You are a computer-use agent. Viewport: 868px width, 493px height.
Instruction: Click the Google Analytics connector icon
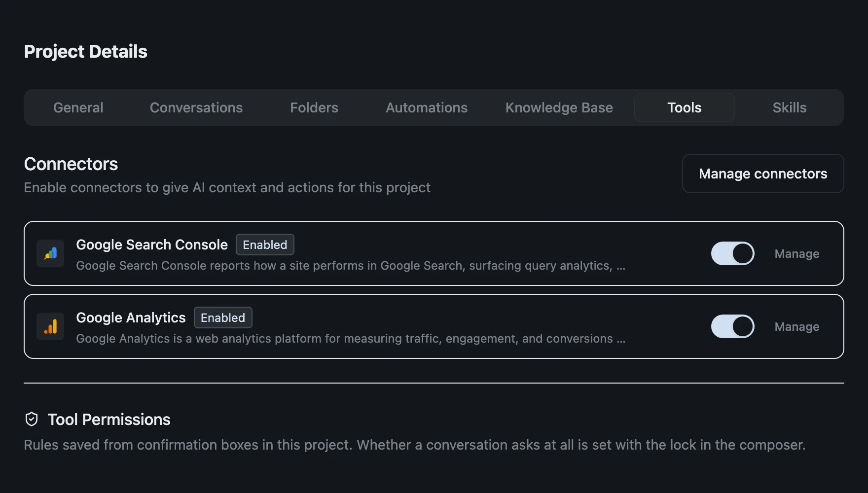tap(50, 326)
